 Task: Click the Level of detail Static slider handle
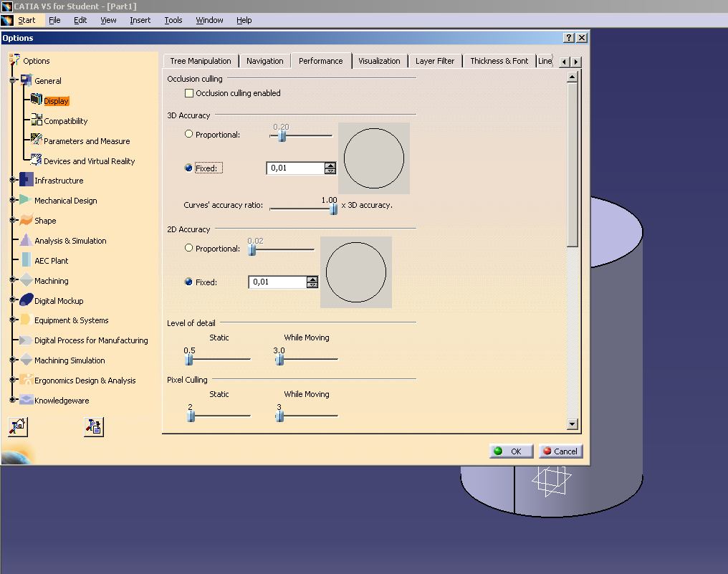click(x=188, y=360)
